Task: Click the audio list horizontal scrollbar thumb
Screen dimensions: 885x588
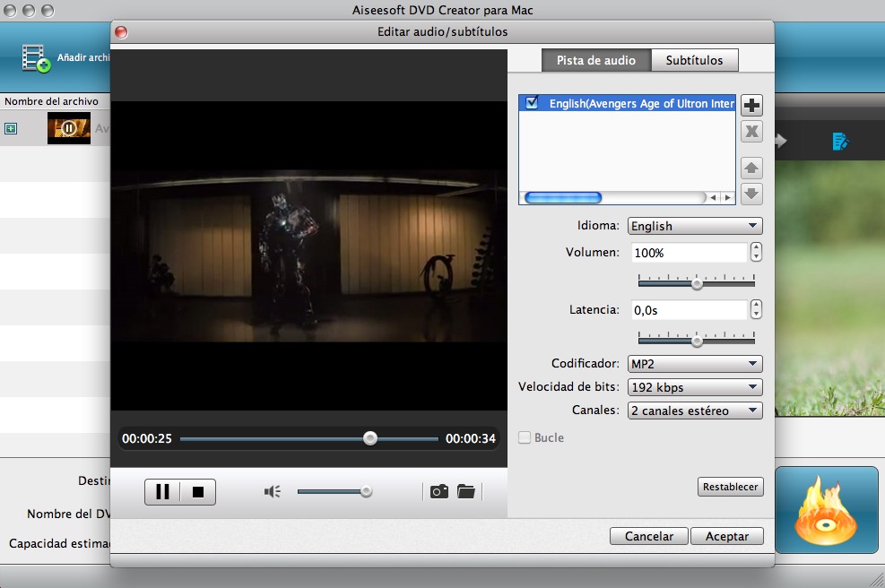Action: coord(563,197)
